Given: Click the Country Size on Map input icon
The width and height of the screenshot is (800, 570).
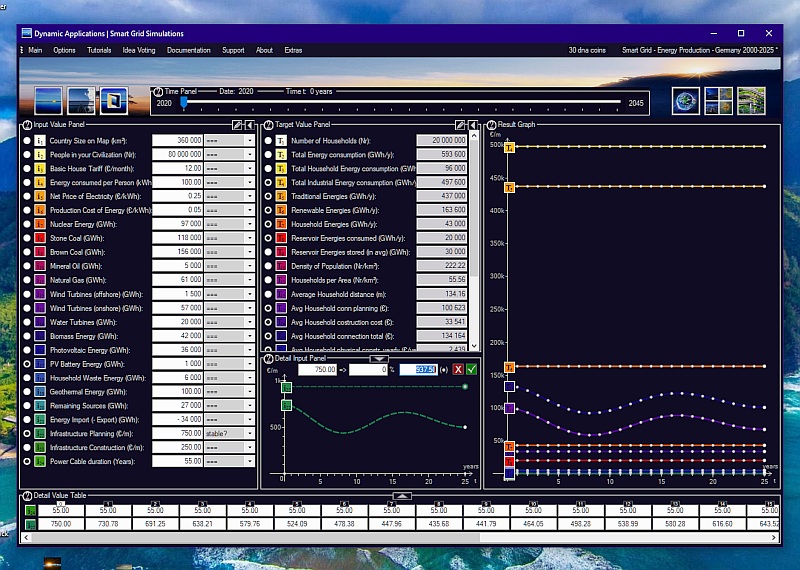Looking at the screenshot, I should click(40, 141).
